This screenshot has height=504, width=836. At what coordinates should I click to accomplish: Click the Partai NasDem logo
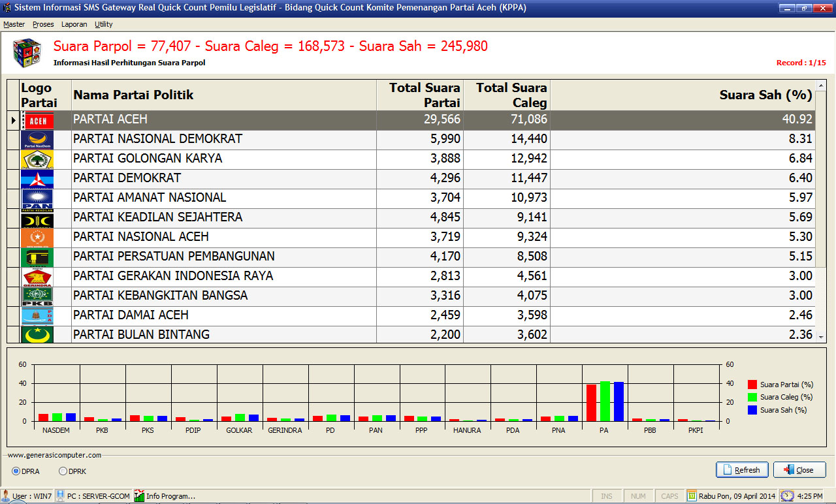click(x=37, y=140)
